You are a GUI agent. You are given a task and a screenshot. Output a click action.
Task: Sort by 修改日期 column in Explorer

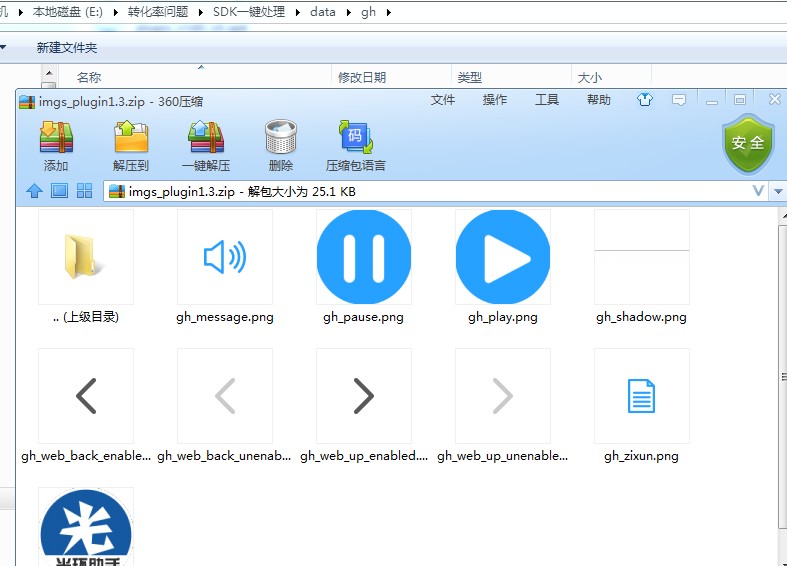coord(362,77)
